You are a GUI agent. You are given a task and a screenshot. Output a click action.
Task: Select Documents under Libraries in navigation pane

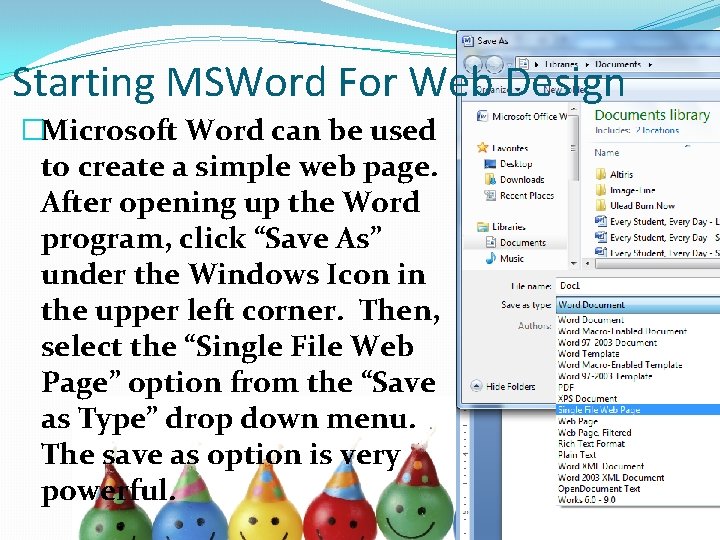pyautogui.click(x=516, y=242)
